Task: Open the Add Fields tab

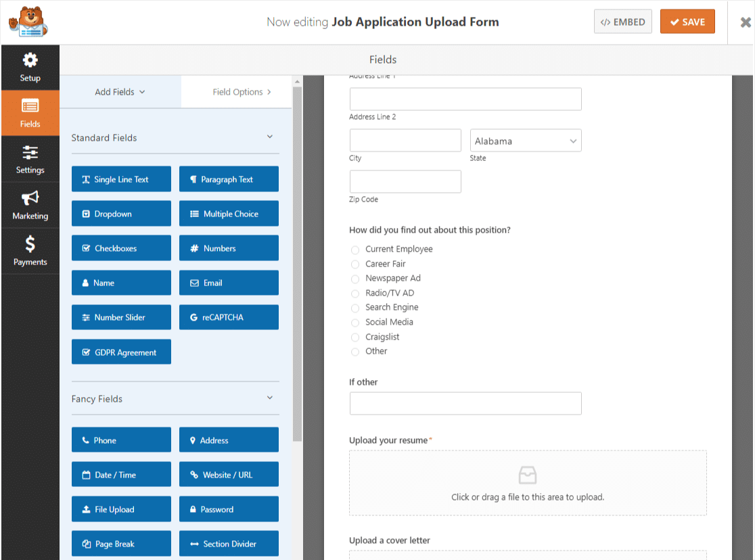Action: click(x=120, y=92)
